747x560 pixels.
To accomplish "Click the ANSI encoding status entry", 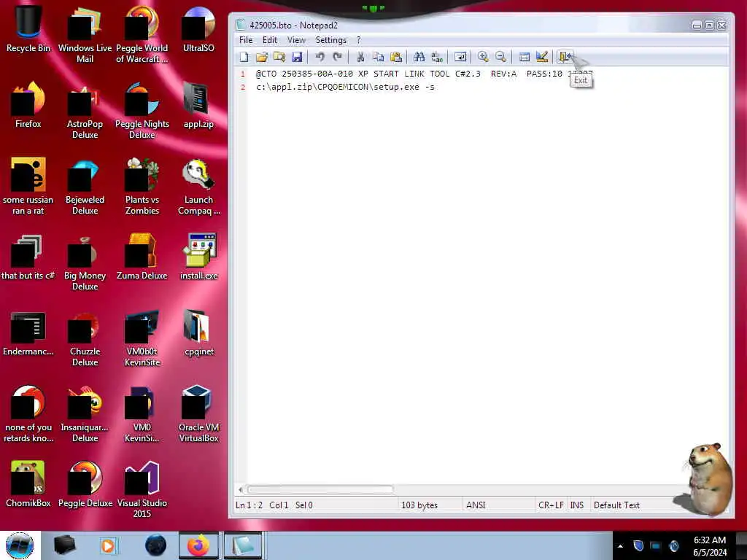I will [x=476, y=505].
